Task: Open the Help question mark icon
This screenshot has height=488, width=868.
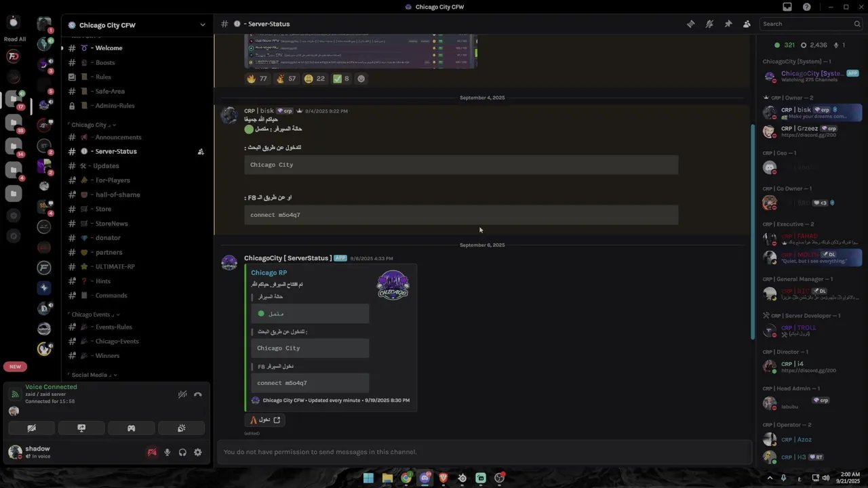Action: [x=807, y=7]
